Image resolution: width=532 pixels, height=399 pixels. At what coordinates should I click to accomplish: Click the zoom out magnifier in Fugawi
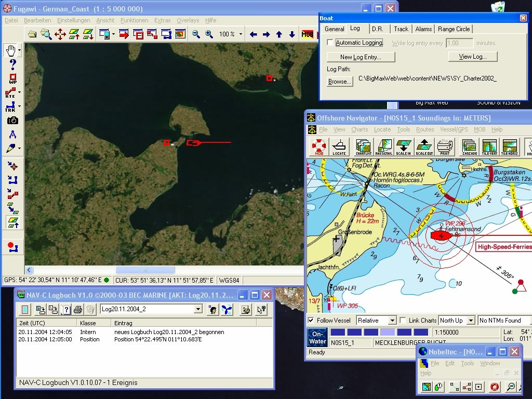click(196, 34)
